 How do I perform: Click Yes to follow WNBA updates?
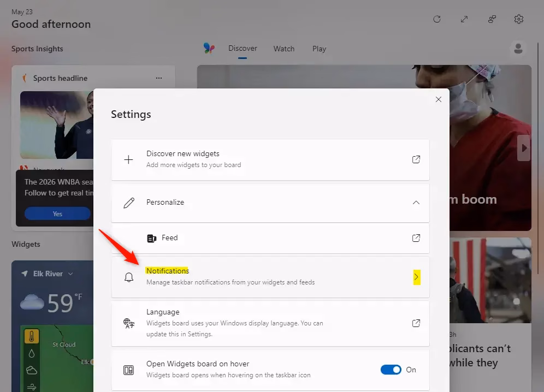[x=57, y=213]
